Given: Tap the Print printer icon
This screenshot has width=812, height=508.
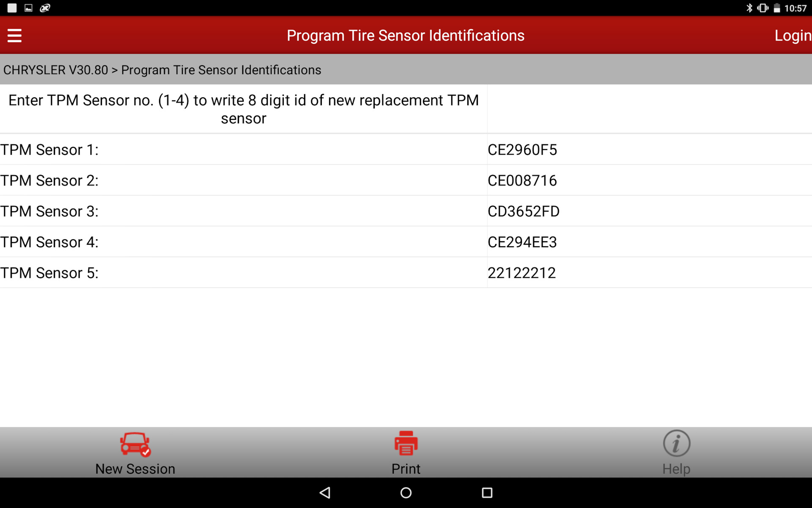Looking at the screenshot, I should point(406,443).
